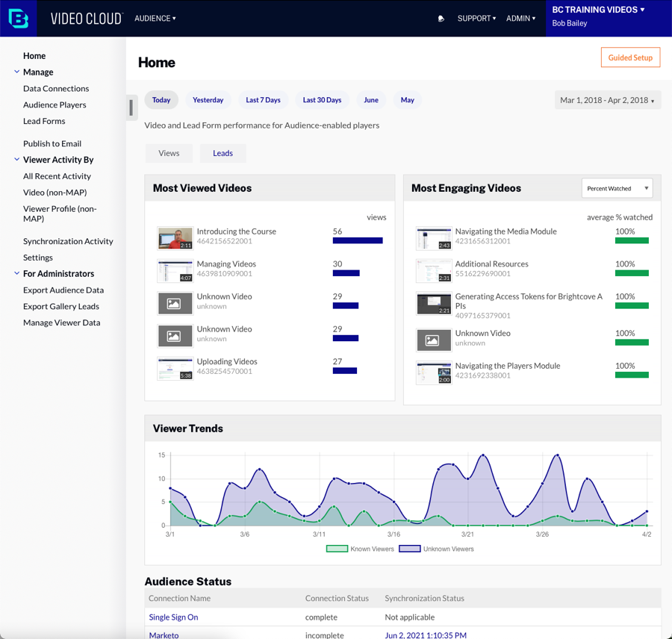672x639 pixels.
Task: Open the Single Sign On connection link
Action: coord(173,617)
